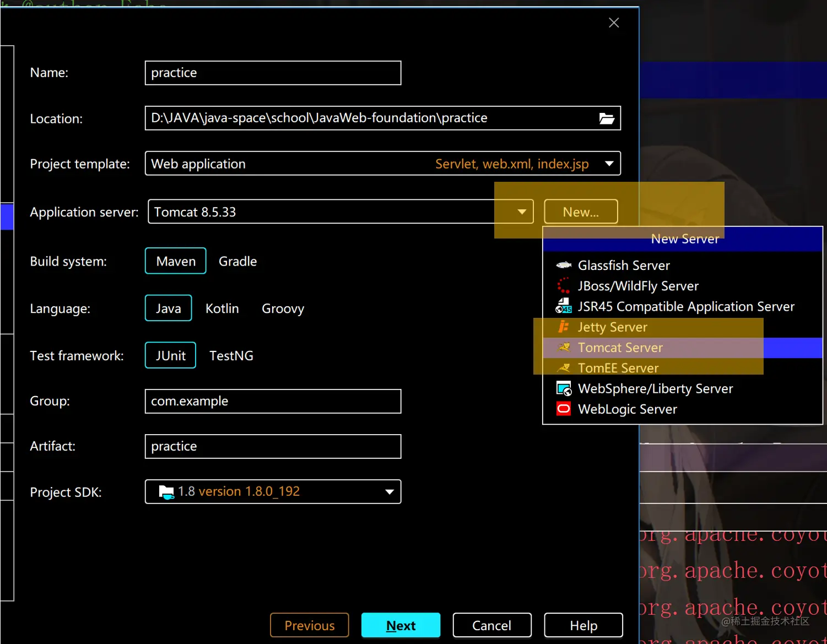Expand the Application server dropdown arrow
827x644 pixels.
(521, 212)
